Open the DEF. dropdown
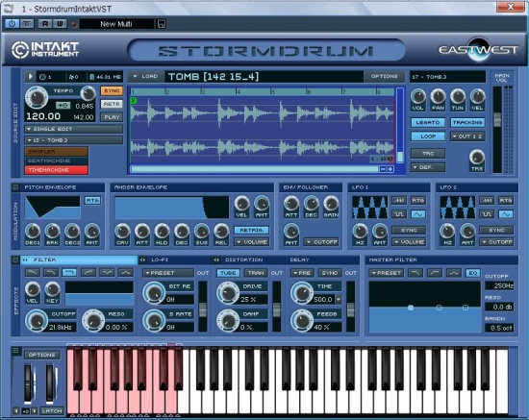Image resolution: width=529 pixels, height=420 pixels. pyautogui.click(x=428, y=167)
